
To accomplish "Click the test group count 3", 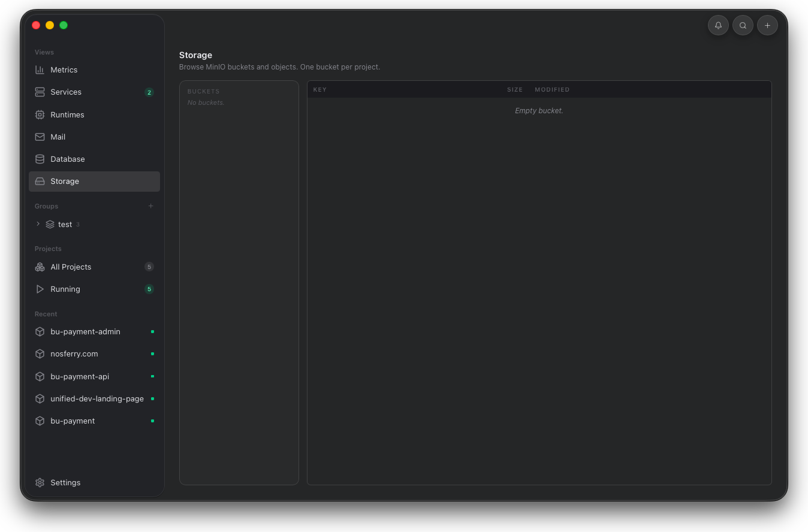I will click(78, 225).
